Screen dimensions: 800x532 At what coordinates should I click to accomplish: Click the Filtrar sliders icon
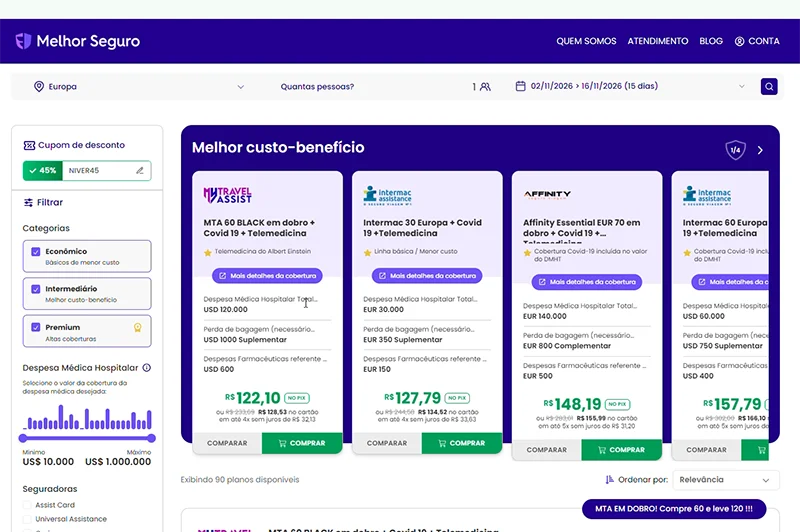click(x=28, y=202)
